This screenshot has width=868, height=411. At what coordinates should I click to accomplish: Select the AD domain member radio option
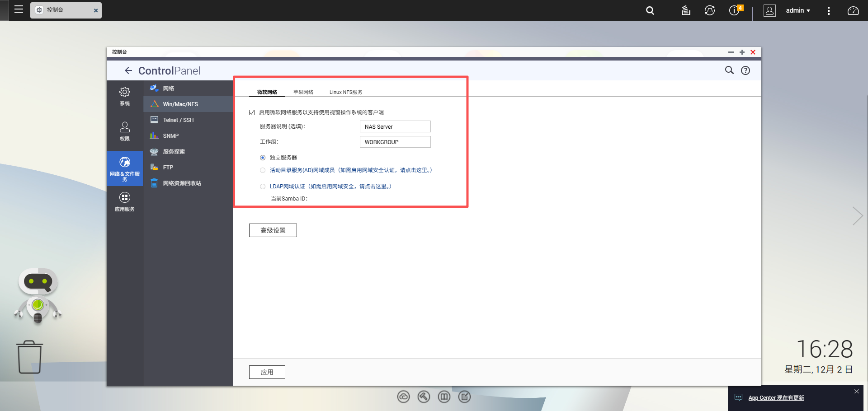pos(263,170)
